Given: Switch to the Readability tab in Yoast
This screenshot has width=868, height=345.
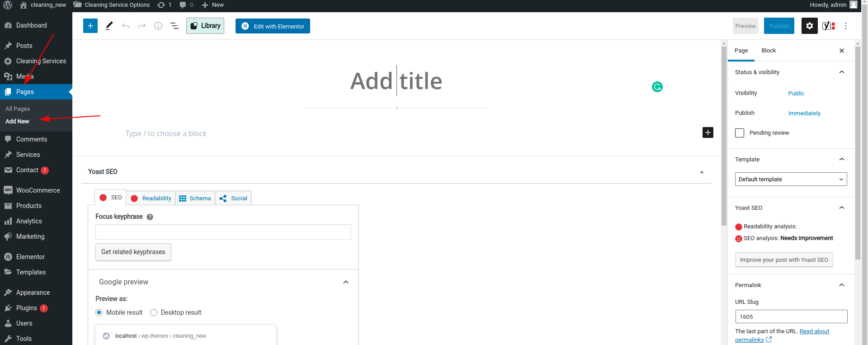Looking at the screenshot, I should click(151, 198).
